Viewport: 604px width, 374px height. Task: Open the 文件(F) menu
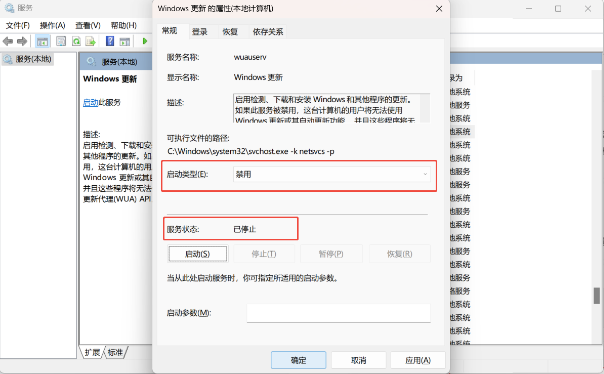pos(18,25)
